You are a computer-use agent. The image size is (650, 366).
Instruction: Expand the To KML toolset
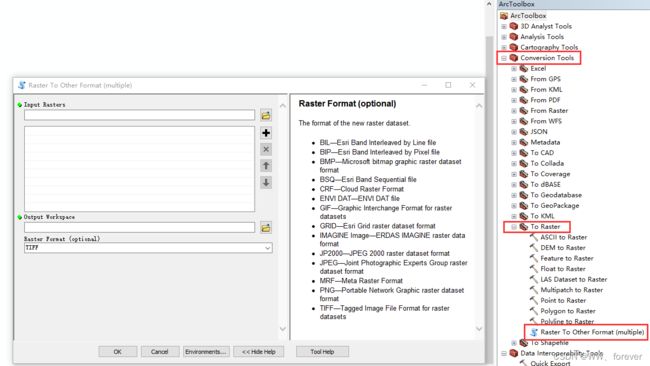click(x=514, y=216)
